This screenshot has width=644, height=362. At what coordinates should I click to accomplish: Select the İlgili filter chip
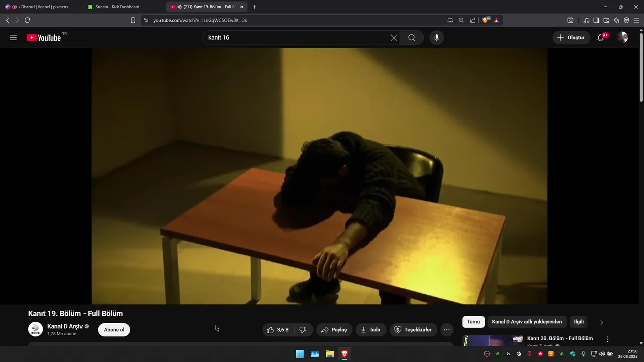579,322
